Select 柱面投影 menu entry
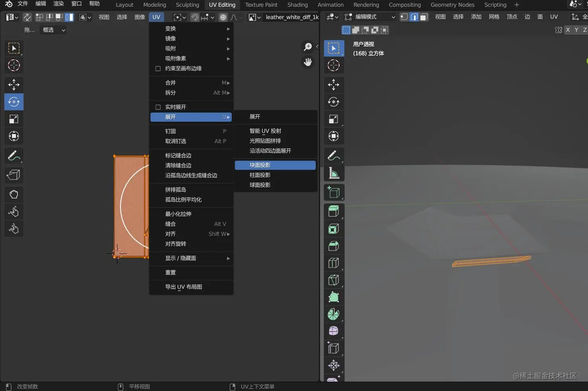This screenshot has height=391, width=588. [275, 175]
